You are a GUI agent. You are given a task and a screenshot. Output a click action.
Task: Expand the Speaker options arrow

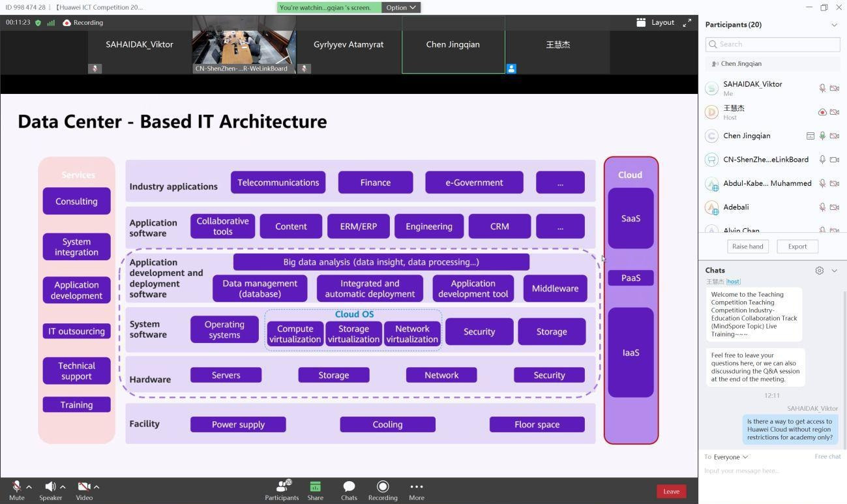[x=63, y=487]
